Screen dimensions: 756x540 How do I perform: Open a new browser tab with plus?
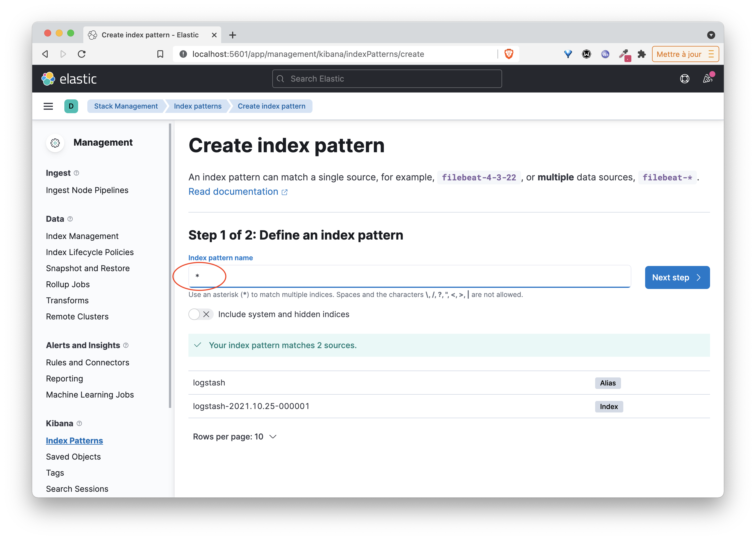tap(233, 35)
